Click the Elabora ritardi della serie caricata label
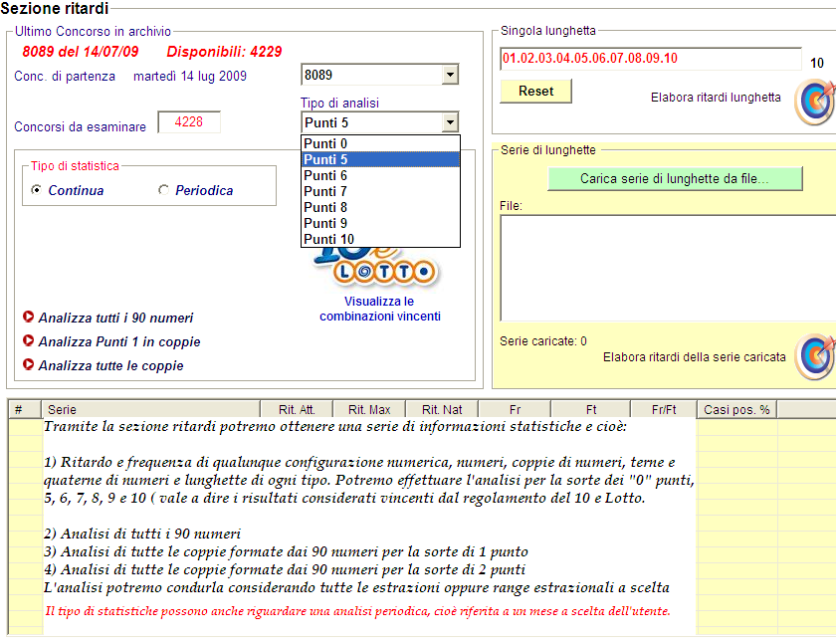The image size is (836, 644). tap(695, 356)
